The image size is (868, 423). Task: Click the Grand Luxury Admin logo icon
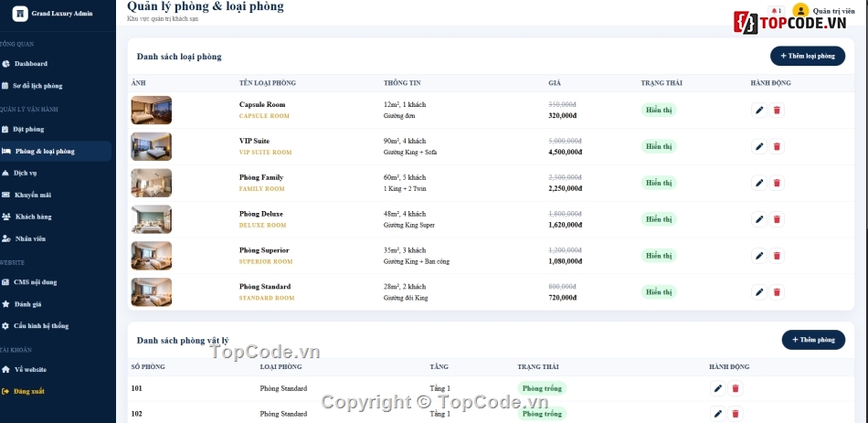[x=20, y=14]
